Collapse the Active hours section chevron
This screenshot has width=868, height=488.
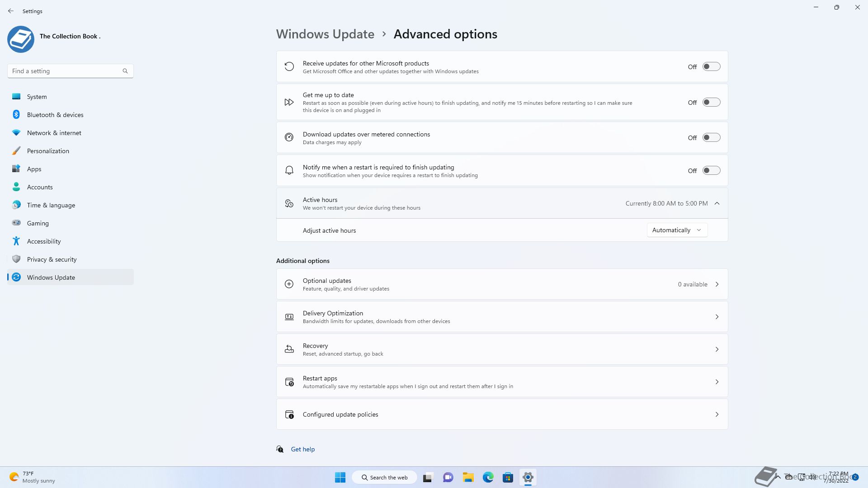click(x=717, y=203)
